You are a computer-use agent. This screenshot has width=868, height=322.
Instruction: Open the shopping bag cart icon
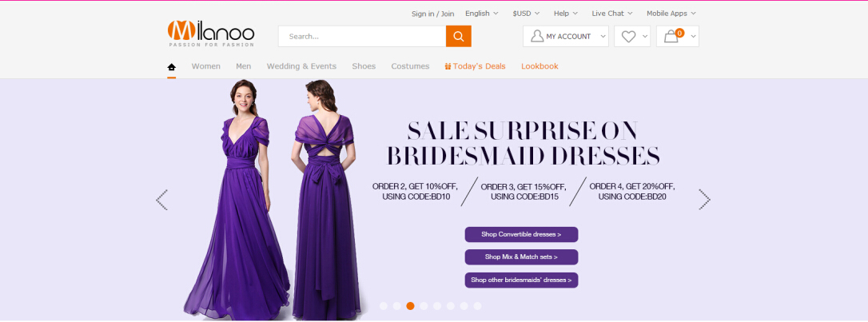click(x=671, y=36)
